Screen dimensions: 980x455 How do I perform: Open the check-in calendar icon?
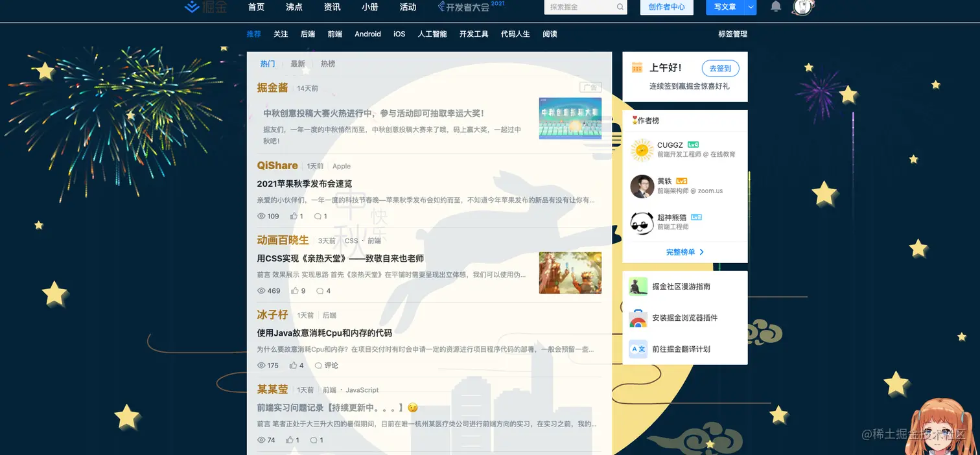point(637,67)
